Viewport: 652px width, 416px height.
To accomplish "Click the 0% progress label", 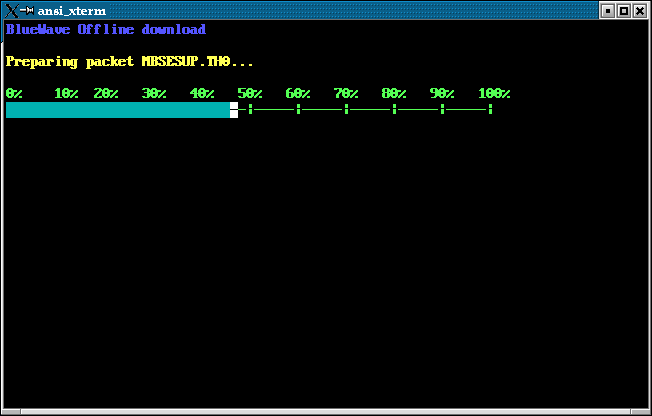I will click(x=14, y=93).
